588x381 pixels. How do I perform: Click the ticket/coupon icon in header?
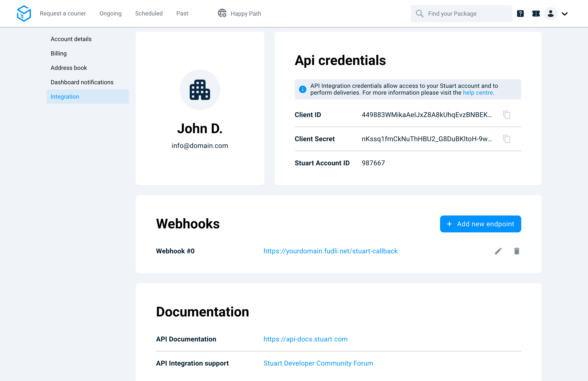coord(536,14)
